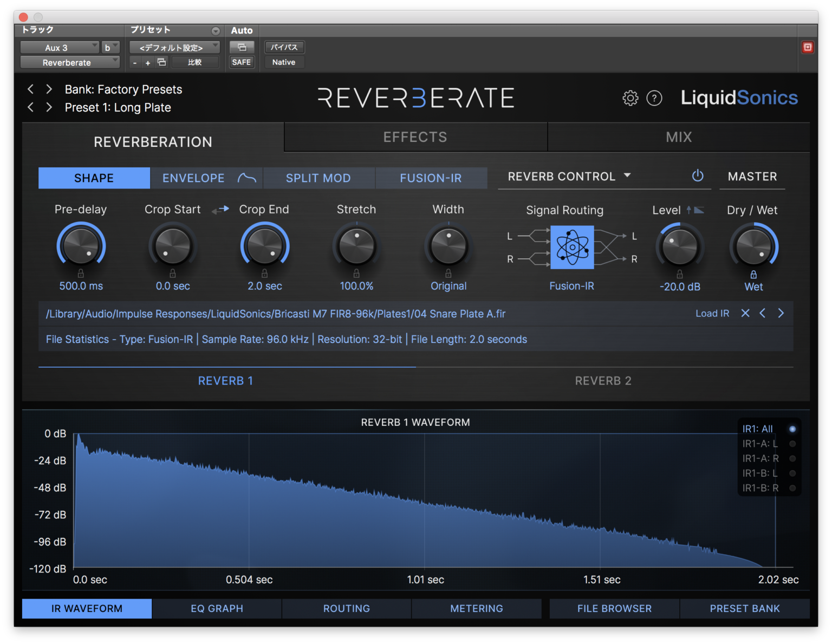Open the Aux 3 track selector
This screenshot has height=644, width=832.
click(x=60, y=47)
